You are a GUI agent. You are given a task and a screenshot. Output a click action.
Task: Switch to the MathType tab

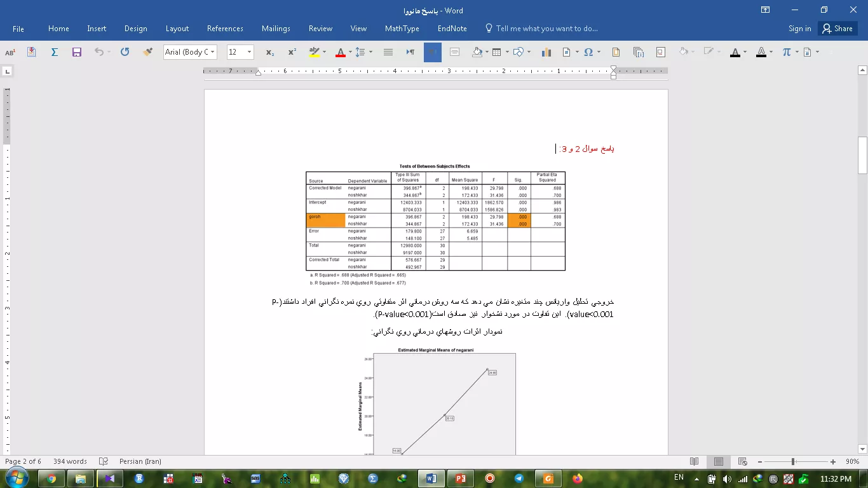pyautogui.click(x=402, y=29)
